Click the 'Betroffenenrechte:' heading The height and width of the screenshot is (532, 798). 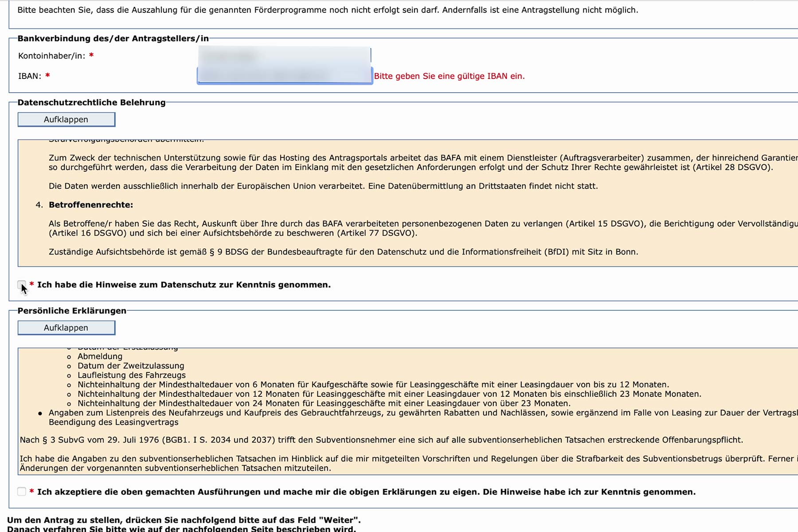(91, 205)
